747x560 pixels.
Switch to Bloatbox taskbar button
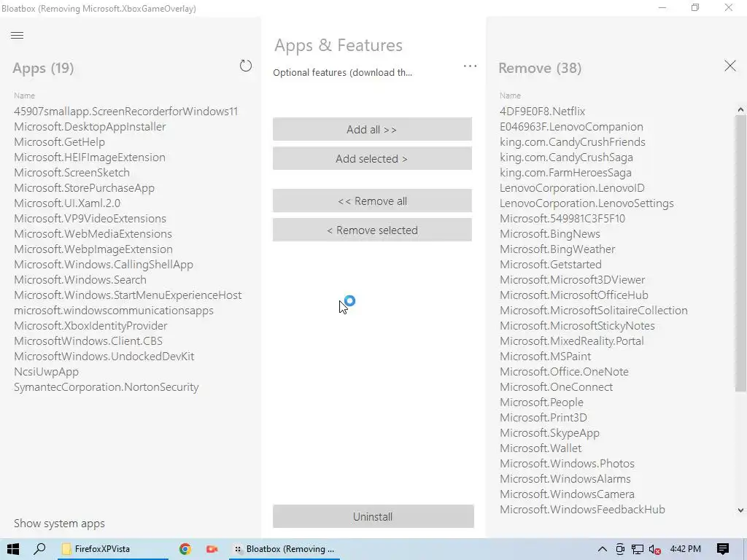click(x=285, y=549)
